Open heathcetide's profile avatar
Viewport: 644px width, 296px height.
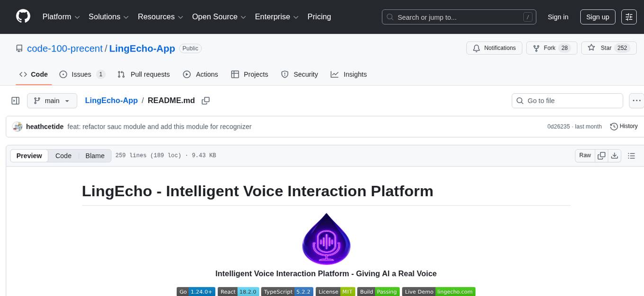[x=18, y=126]
